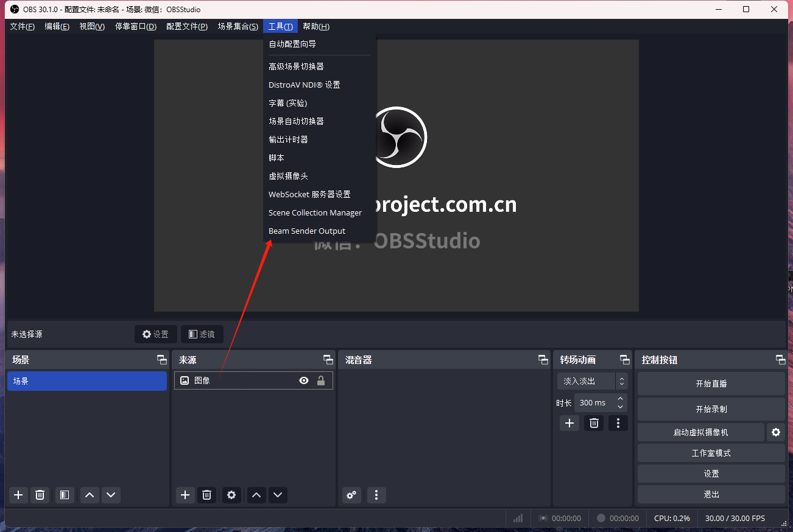This screenshot has height=532, width=793.
Task: Open 场景自动切换器 menu entry
Action: (x=320, y=121)
